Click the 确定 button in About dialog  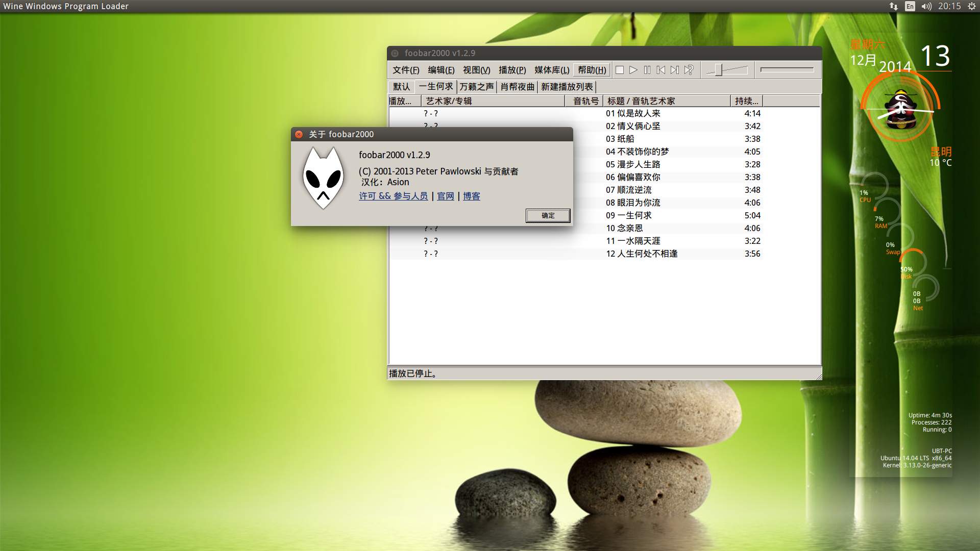pyautogui.click(x=548, y=215)
